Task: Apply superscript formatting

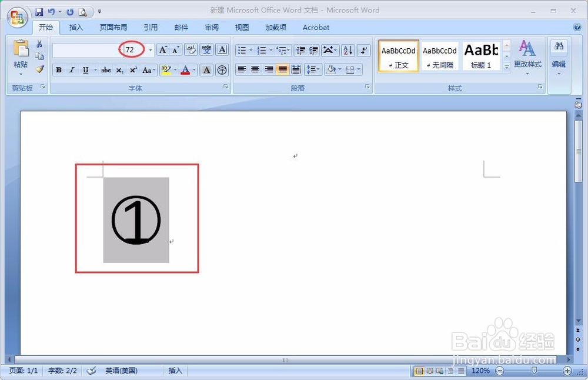Action: 133,69
